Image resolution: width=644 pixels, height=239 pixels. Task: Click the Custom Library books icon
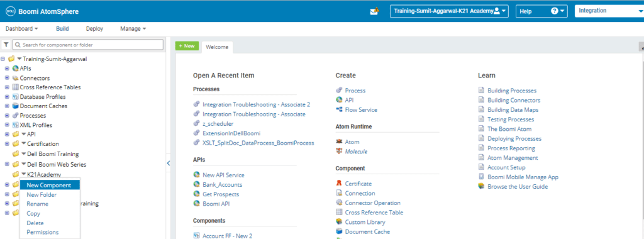click(339, 222)
